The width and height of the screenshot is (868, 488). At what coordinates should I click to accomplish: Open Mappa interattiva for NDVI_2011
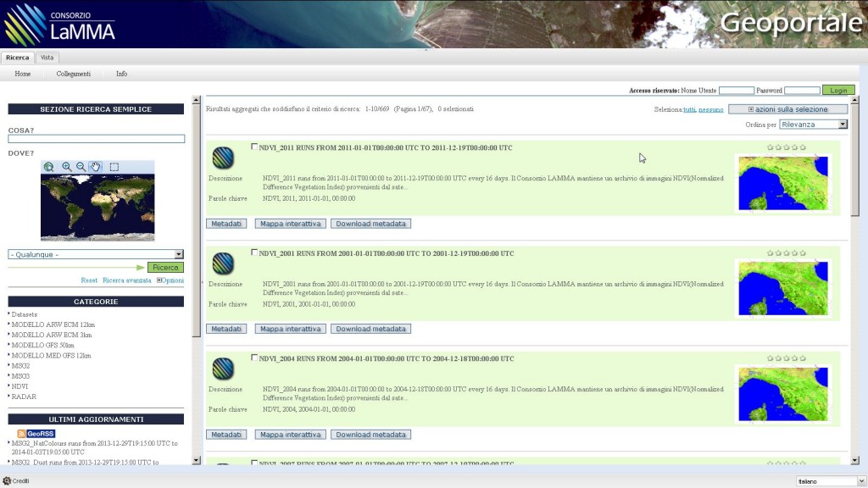(290, 223)
